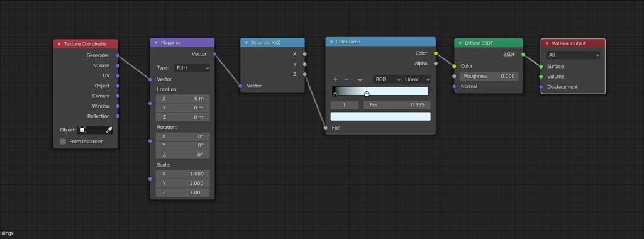Click the ColorRamp Color output socket
The image size is (644, 239).
[x=435, y=53]
